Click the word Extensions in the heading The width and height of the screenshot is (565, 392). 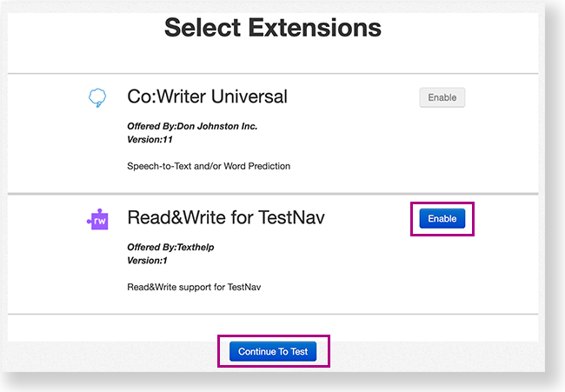[x=317, y=28]
